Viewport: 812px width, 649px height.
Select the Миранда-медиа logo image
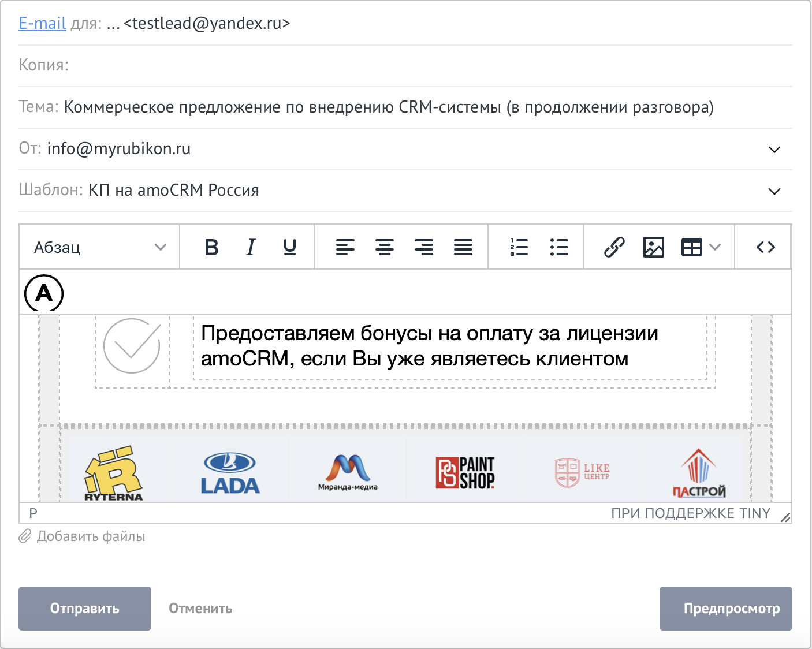[x=348, y=473]
